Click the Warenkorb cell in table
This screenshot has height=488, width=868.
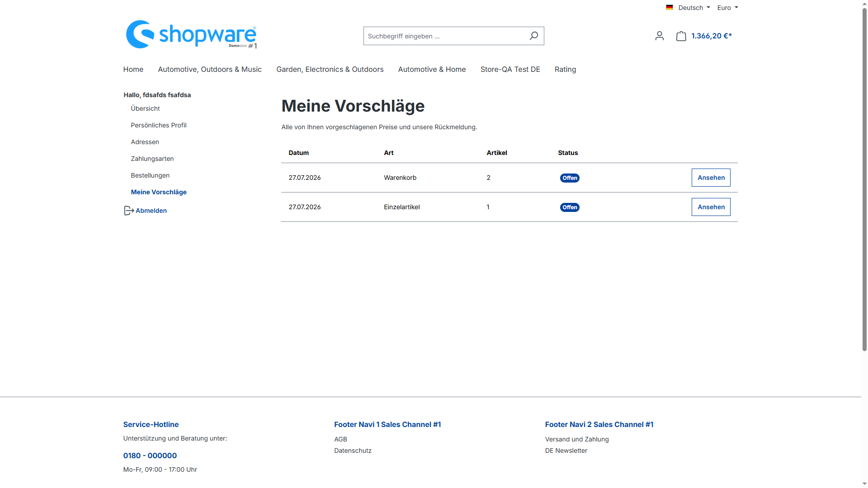point(400,178)
